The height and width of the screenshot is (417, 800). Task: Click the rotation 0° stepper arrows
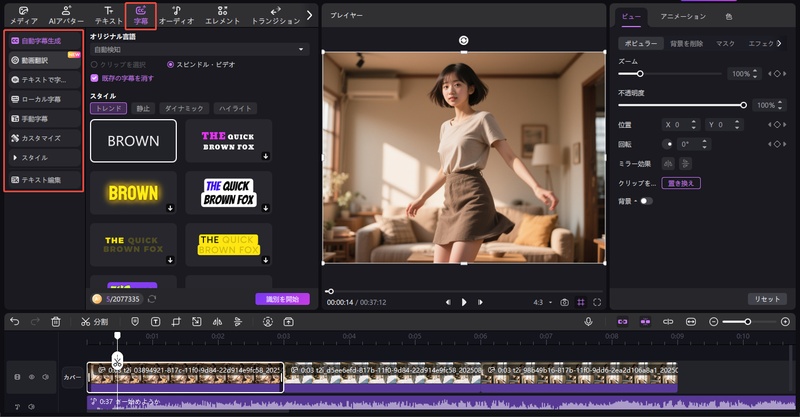[704, 144]
